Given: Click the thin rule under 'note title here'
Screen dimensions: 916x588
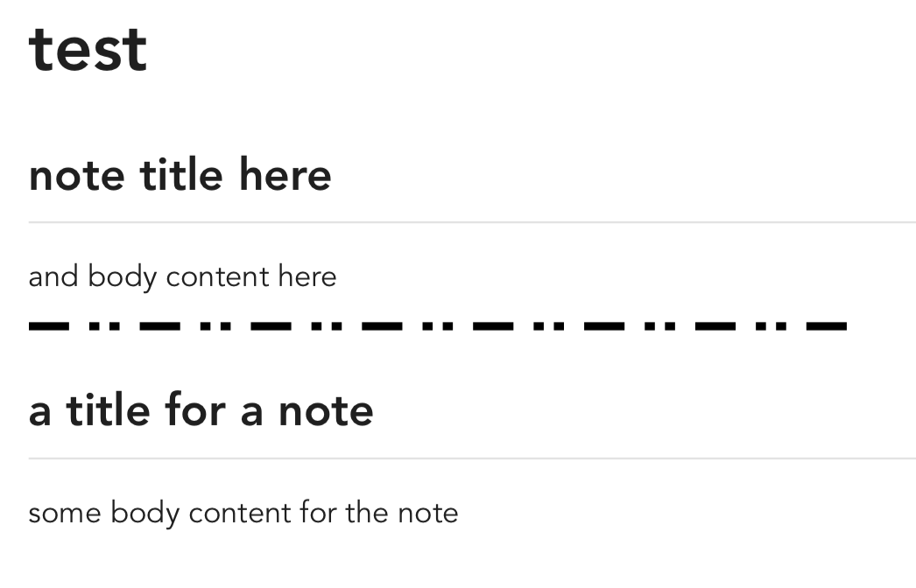Looking at the screenshot, I should click(472, 222).
